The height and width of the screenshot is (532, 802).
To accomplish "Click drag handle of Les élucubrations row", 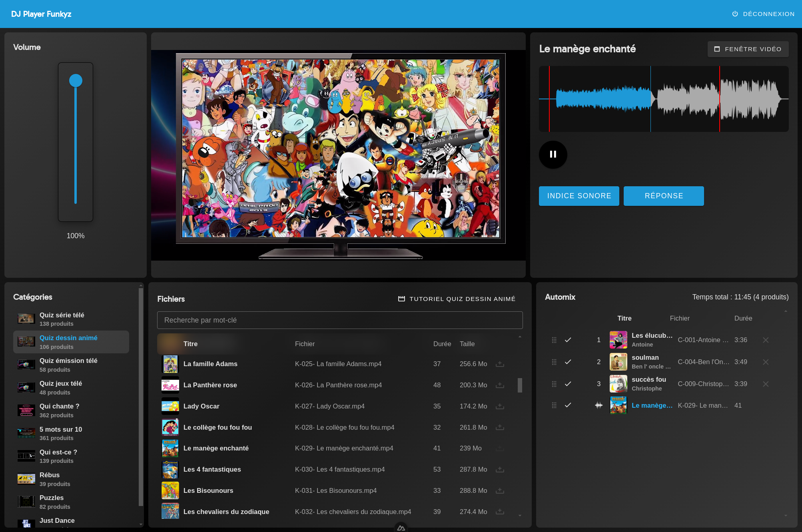I will click(554, 340).
